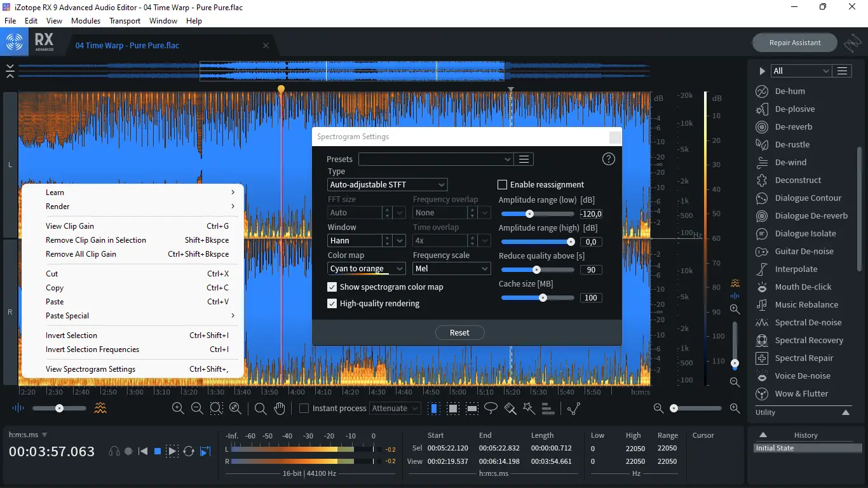868x488 pixels.
Task: Open the Color map dropdown
Action: (366, 268)
